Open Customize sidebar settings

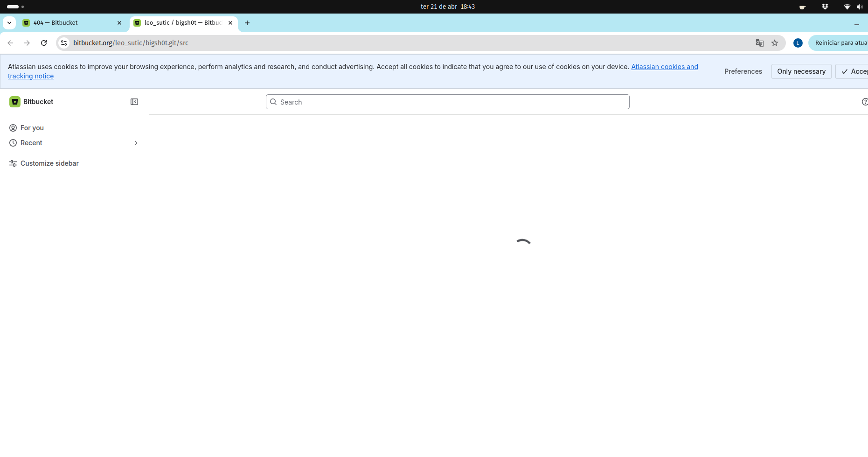coord(49,163)
